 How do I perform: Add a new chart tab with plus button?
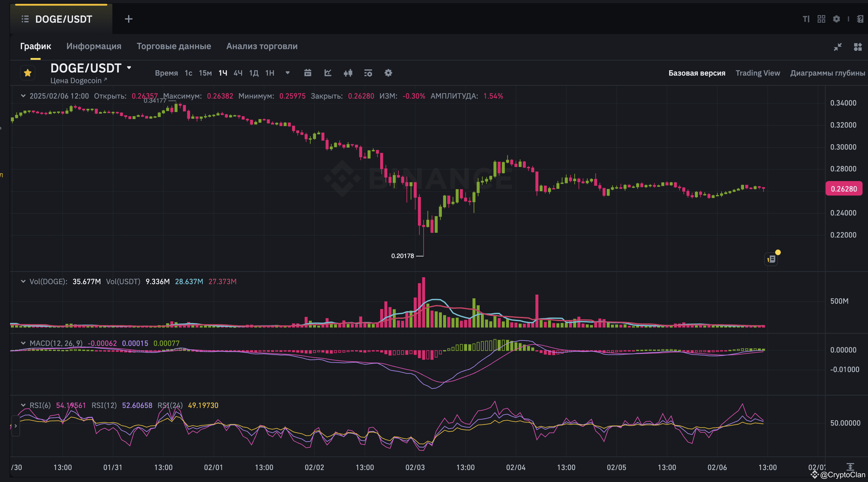[128, 19]
